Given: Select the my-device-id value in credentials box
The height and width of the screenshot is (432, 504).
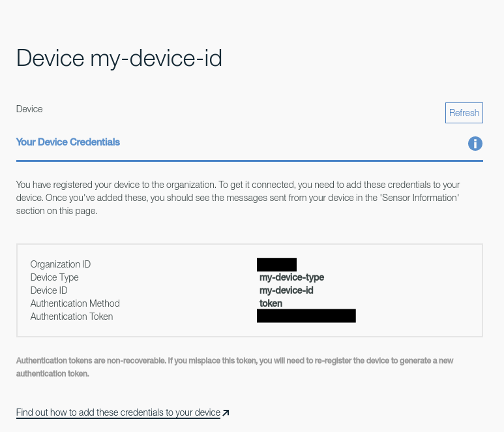Looking at the screenshot, I should point(286,290).
